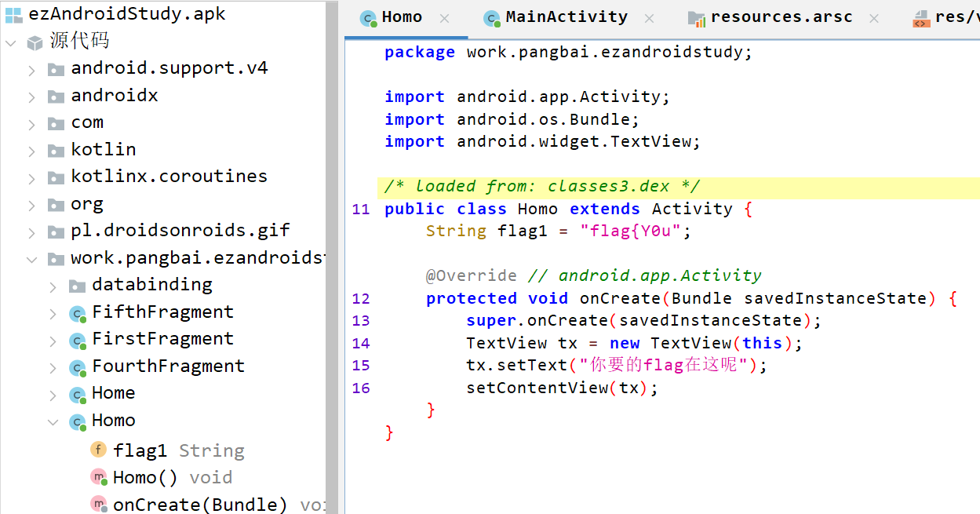This screenshot has width=980, height=514.
Task: Click the databinding folder icon
Action: 77,285
